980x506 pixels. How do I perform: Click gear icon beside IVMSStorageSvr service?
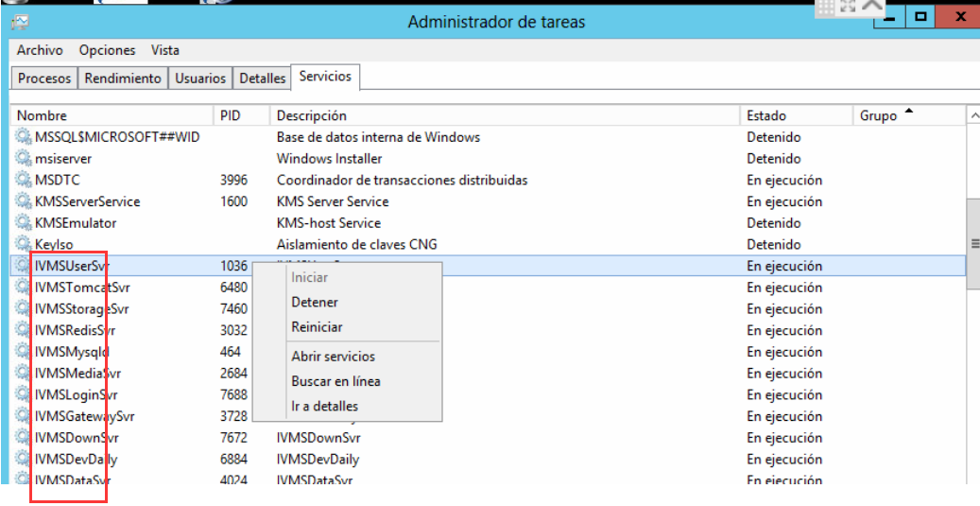[23, 309]
